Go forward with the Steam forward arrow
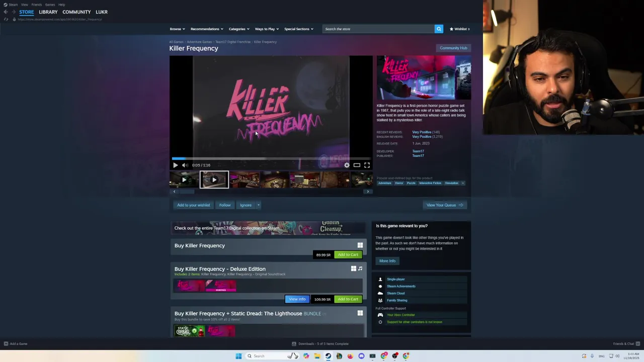The height and width of the screenshot is (362, 644). click(x=14, y=12)
